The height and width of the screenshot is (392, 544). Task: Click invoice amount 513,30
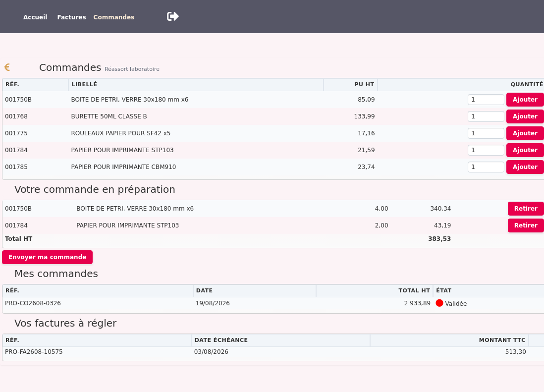515,352
